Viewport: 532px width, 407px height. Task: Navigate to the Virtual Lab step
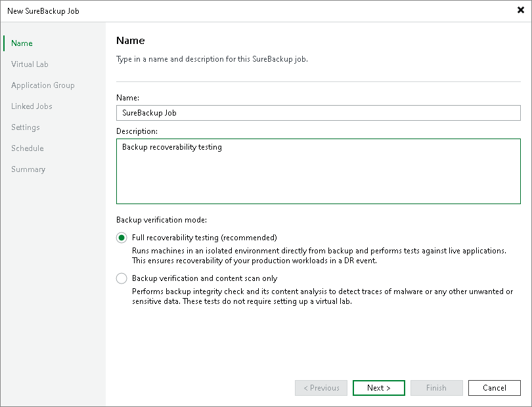coord(30,64)
